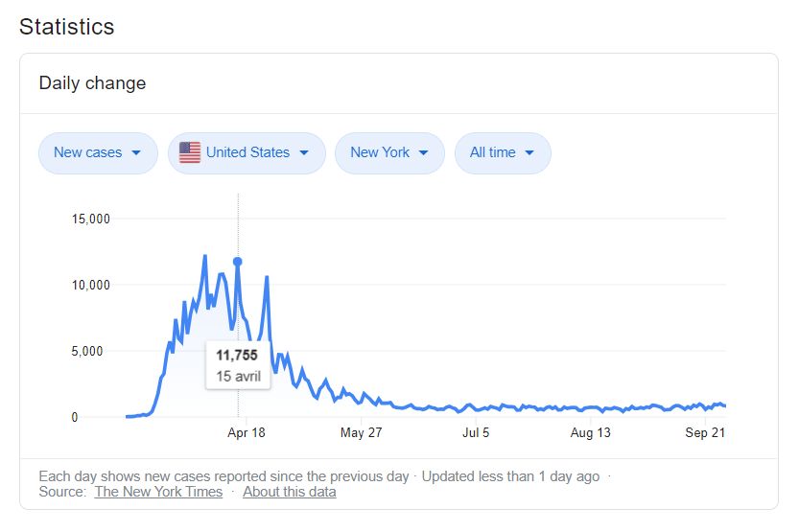The width and height of the screenshot is (799, 532).
Task: Click the Jul 5 axis label
Action: coord(476,433)
